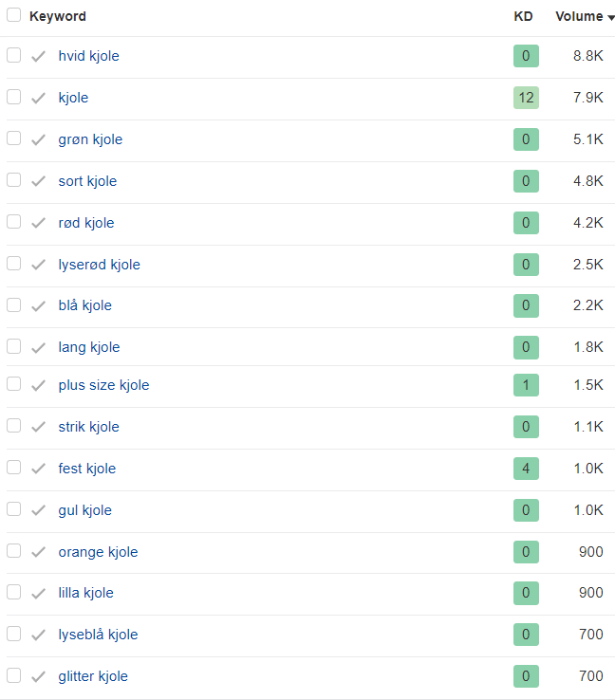Screen dimensions: 615x700
Task: Click the checkmark icon beside orange kjole
Action: [x=38, y=552]
